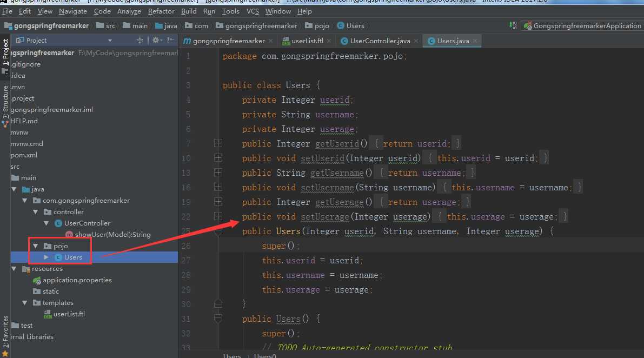Open Project panel settings gear
The height and width of the screenshot is (358, 644).
157,40
